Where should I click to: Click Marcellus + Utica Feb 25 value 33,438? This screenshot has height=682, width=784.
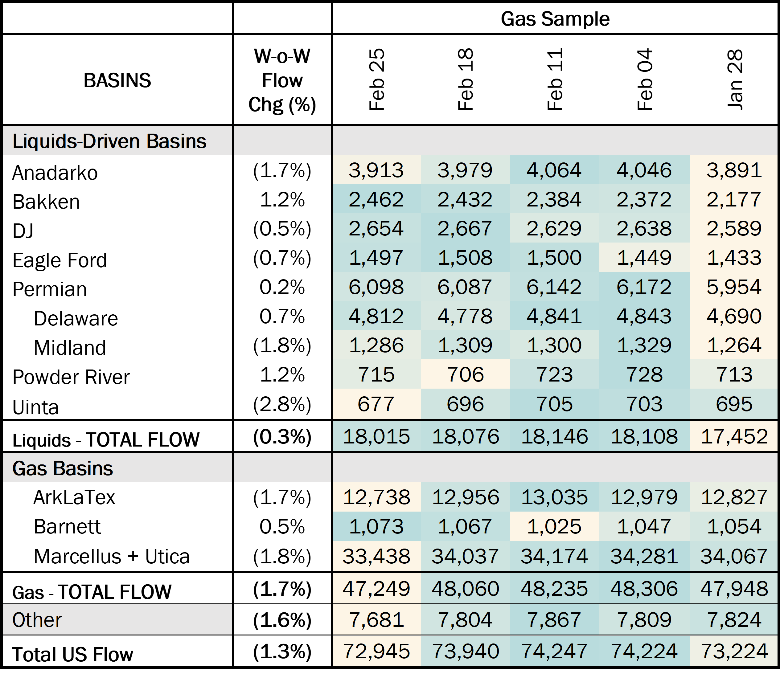(x=376, y=556)
